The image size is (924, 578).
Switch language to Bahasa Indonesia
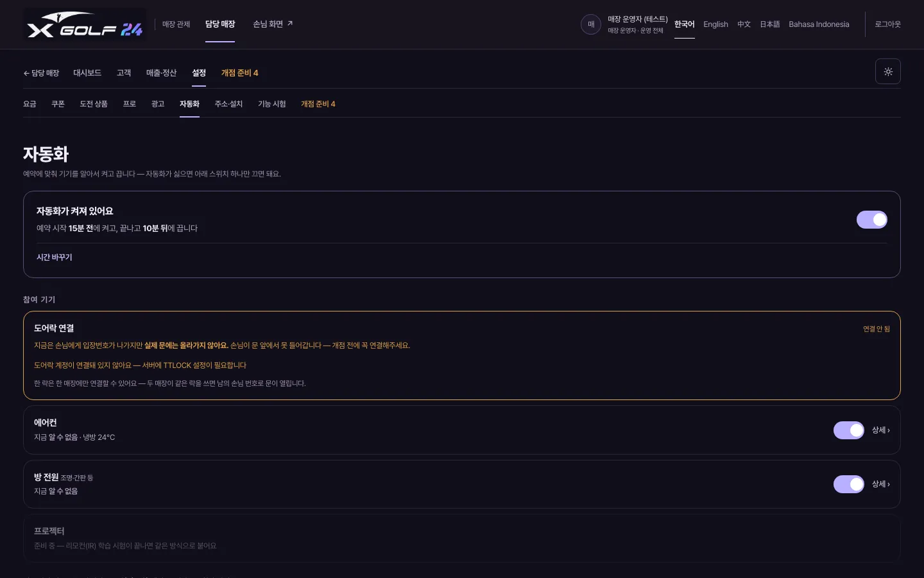[x=819, y=24]
